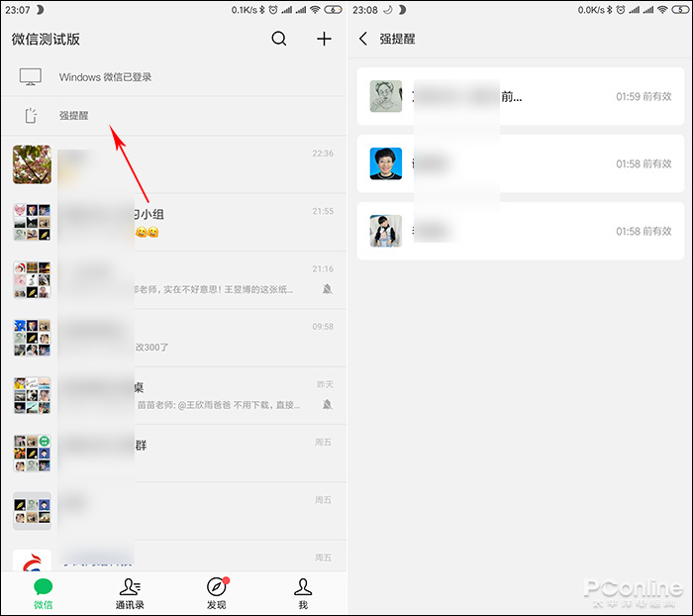Open reminder with blue-background woman avatar
This screenshot has width=693, height=616.
[521, 163]
